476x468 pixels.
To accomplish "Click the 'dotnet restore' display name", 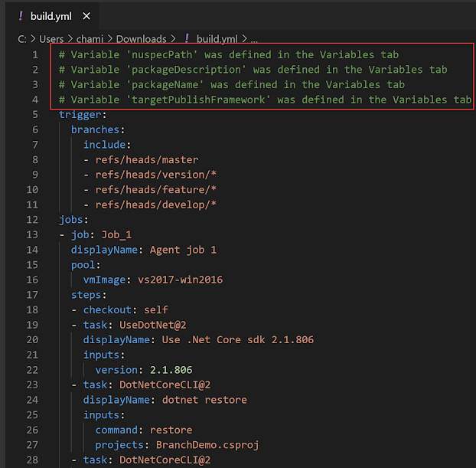I will 204,400.
